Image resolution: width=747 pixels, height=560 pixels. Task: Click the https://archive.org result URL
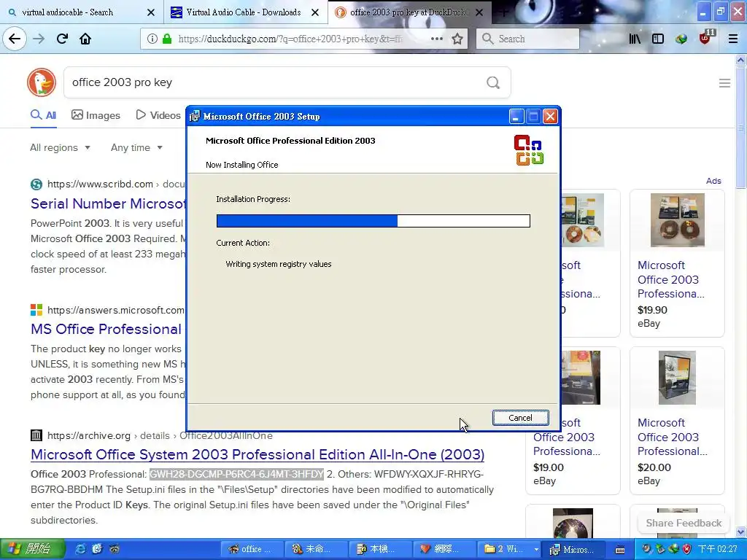point(88,436)
